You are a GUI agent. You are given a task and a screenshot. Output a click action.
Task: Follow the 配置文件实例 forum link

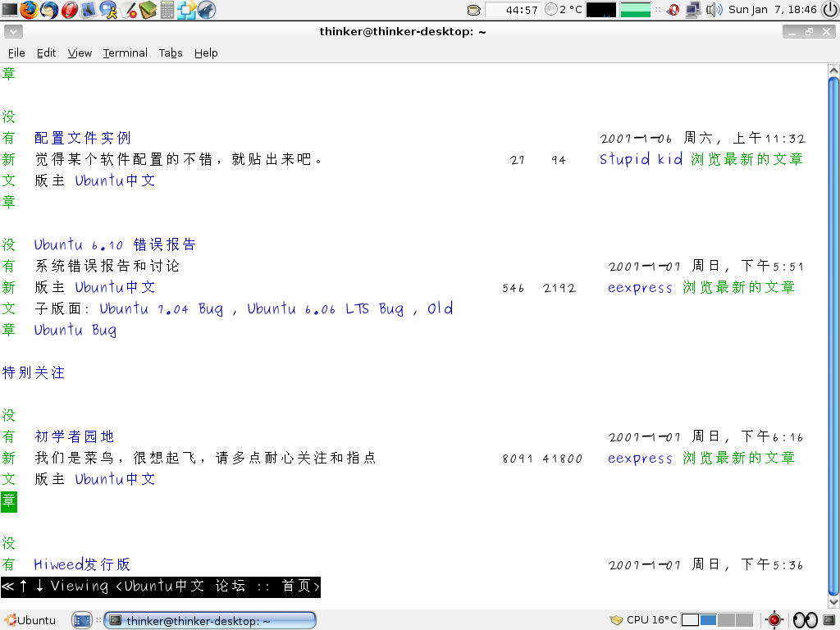coord(83,138)
